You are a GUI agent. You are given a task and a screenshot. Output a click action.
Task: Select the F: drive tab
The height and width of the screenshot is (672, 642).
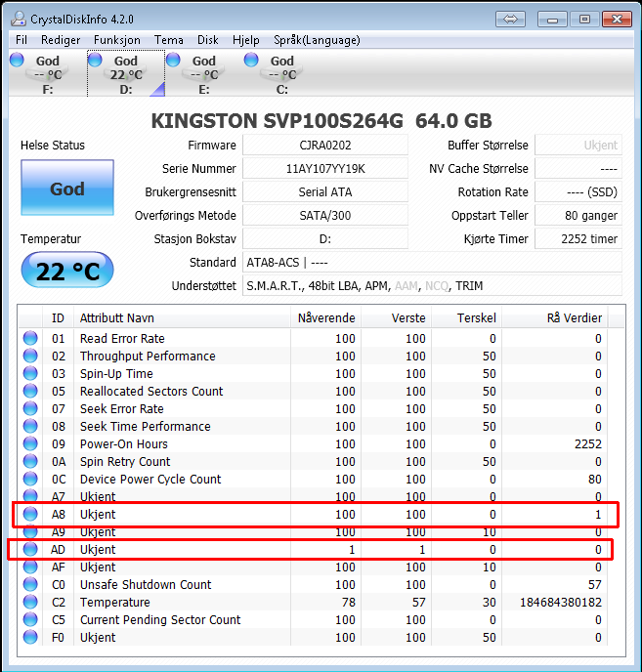pyautogui.click(x=47, y=73)
